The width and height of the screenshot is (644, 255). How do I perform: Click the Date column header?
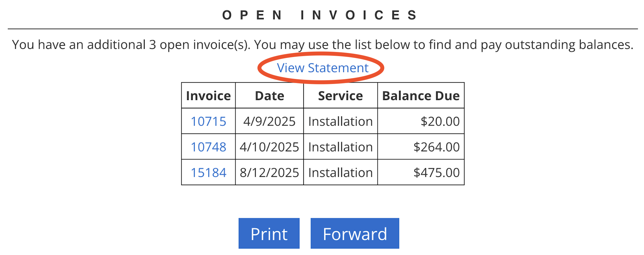coord(269,96)
